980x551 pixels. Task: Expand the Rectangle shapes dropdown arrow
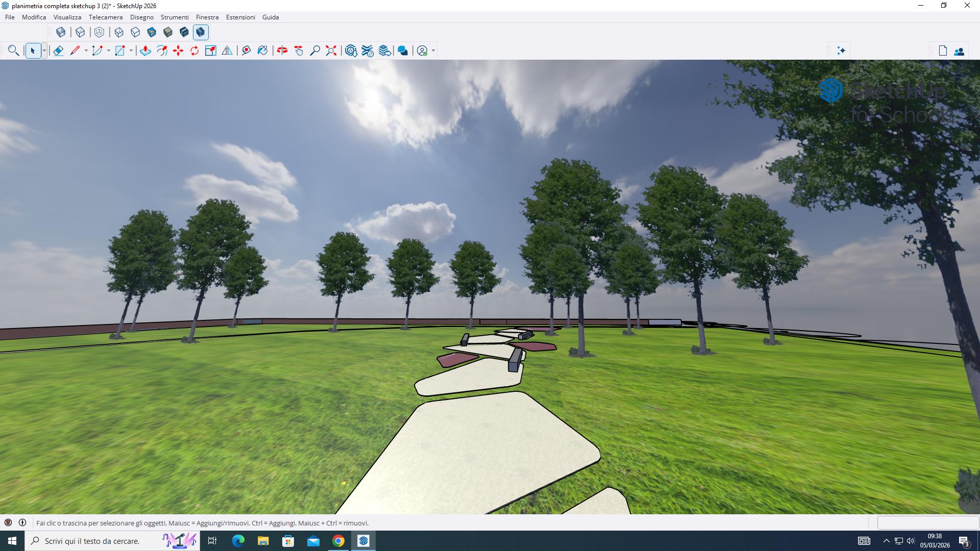tap(131, 51)
